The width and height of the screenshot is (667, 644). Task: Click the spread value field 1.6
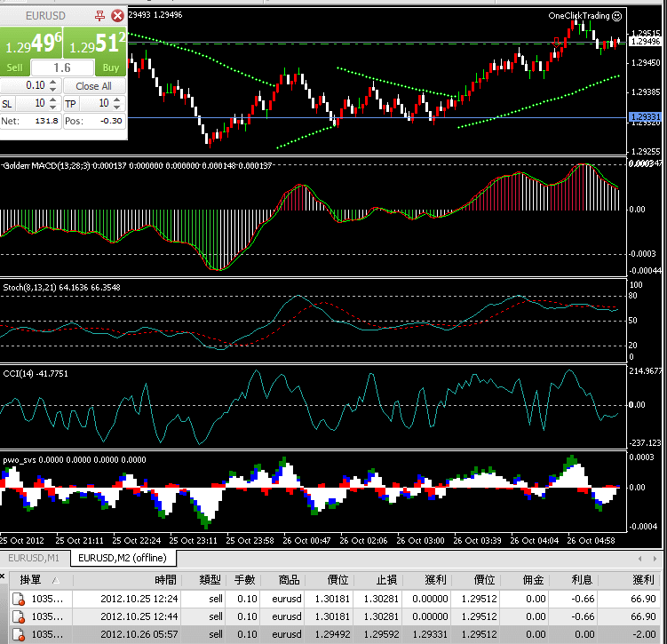[62, 68]
